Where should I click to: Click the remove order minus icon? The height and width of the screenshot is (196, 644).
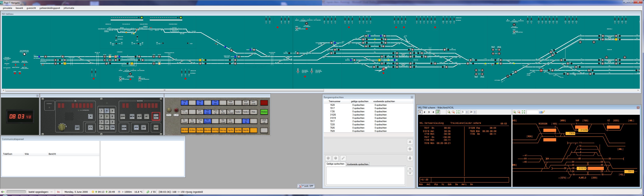336,158
